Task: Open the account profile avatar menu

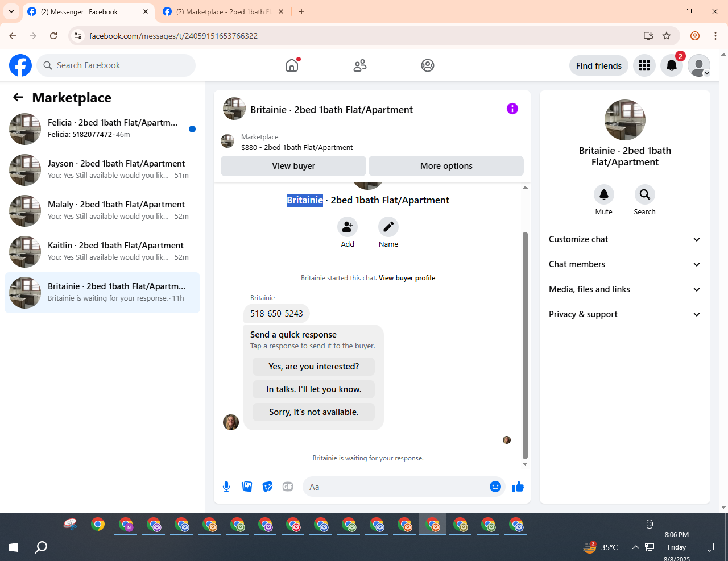Action: point(699,65)
